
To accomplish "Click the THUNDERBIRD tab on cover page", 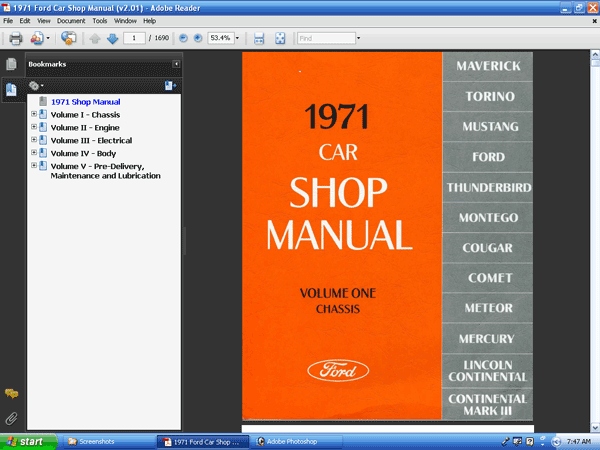I will coord(489,187).
